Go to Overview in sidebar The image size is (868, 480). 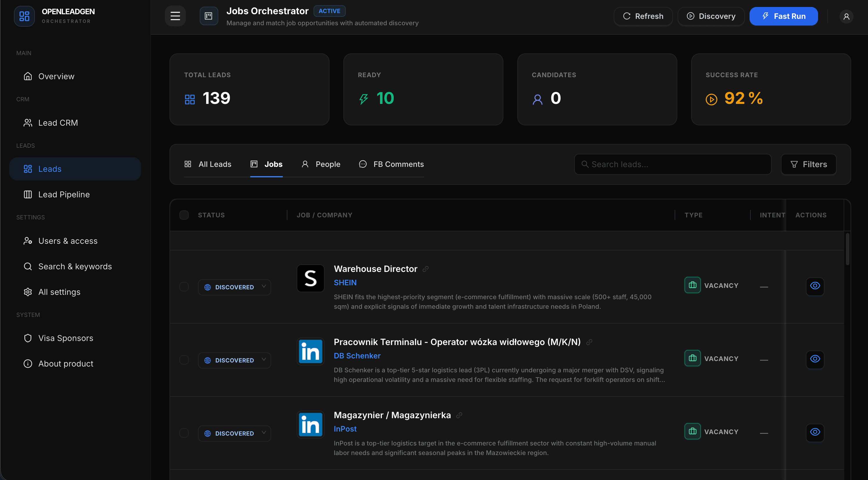pos(75,76)
